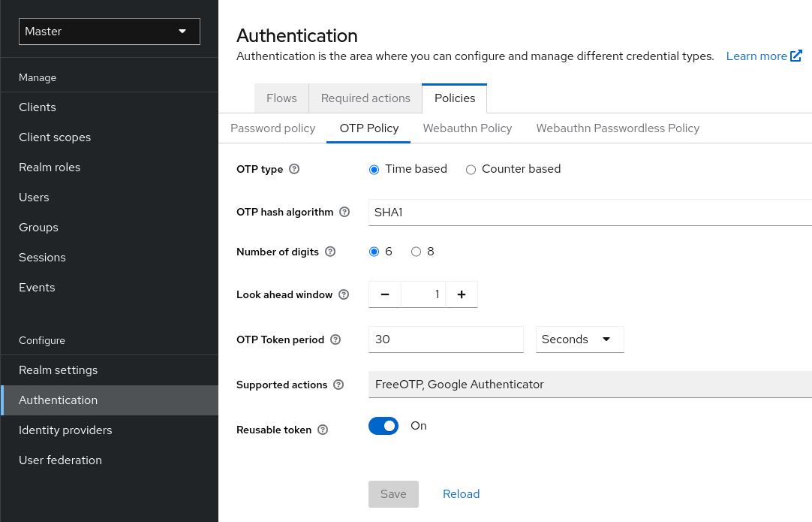Open the Webauthn Policy tab
The image size is (812, 522).
[x=467, y=128]
